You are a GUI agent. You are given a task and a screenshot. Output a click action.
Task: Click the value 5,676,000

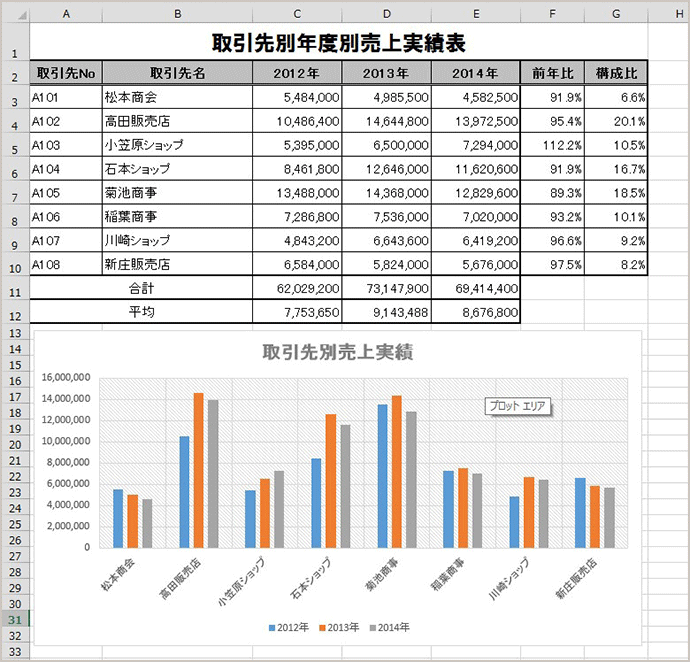click(476, 264)
